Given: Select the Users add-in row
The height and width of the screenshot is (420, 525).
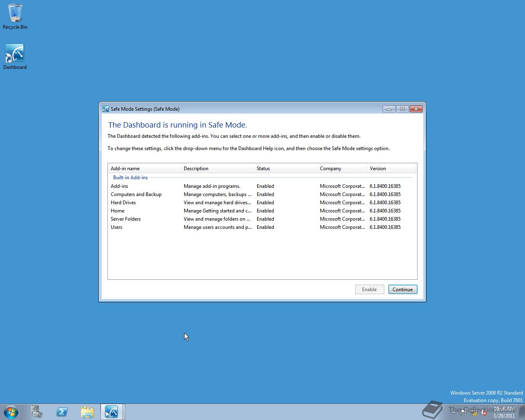Looking at the screenshot, I should click(262, 227).
